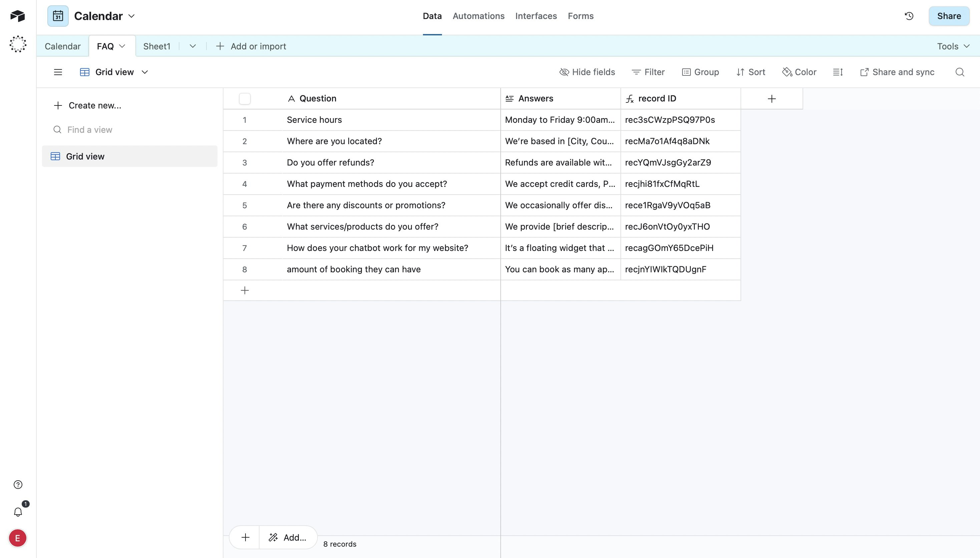Click the record ID column header
Viewport: 980px width, 558px height.
pyautogui.click(x=680, y=99)
